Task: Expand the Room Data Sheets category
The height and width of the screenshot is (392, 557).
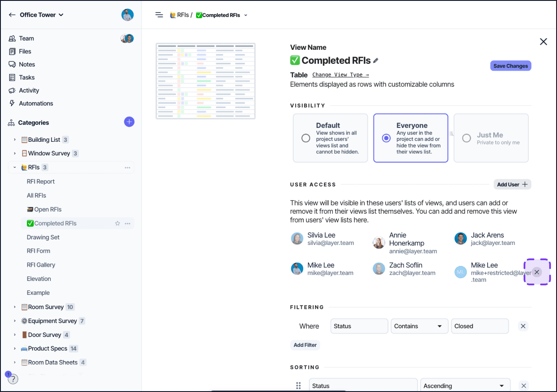Action: (x=14, y=363)
